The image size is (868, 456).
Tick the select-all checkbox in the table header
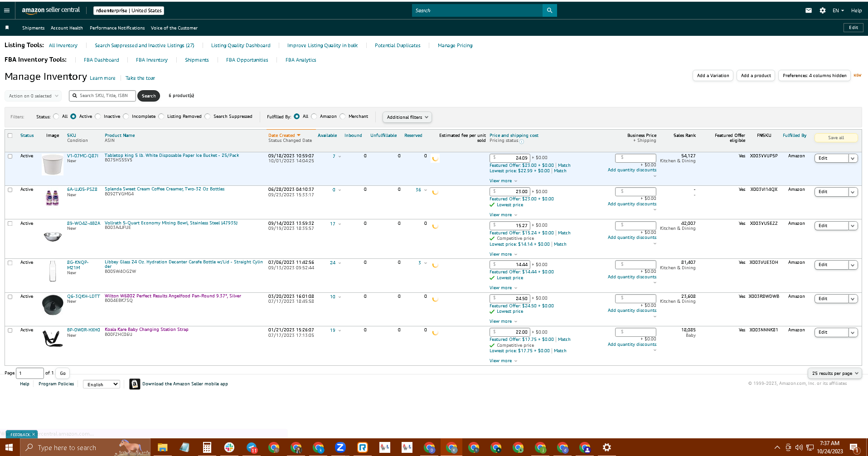pyautogui.click(x=10, y=136)
